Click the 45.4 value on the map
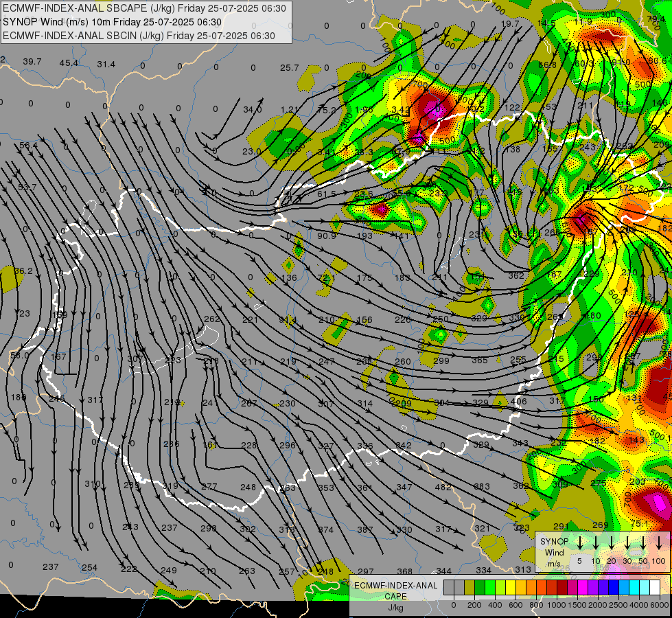This screenshot has width=672, height=618. click(69, 63)
